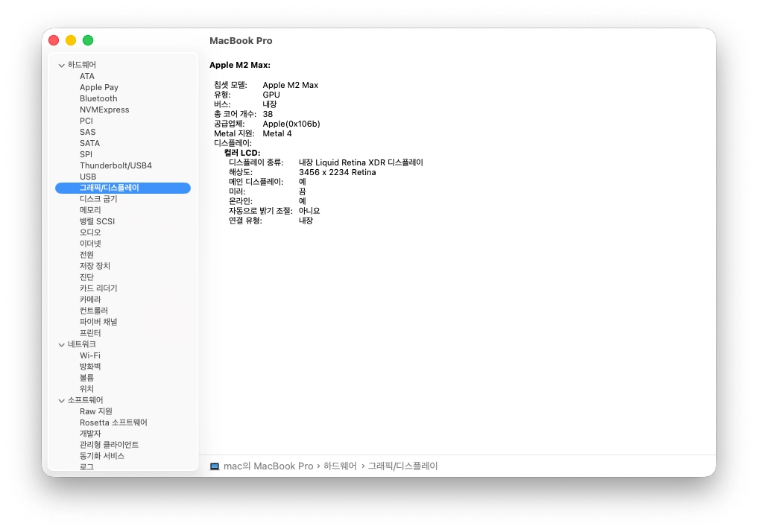Viewport: 758px width, 532px height.
Task: Select Wi-Fi under 네트워크
Action: pos(90,355)
